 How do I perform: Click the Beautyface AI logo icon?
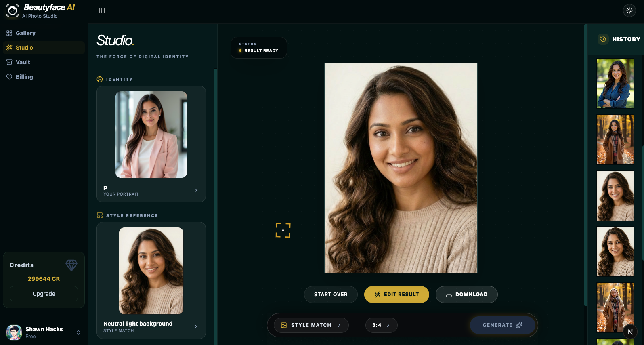[13, 11]
